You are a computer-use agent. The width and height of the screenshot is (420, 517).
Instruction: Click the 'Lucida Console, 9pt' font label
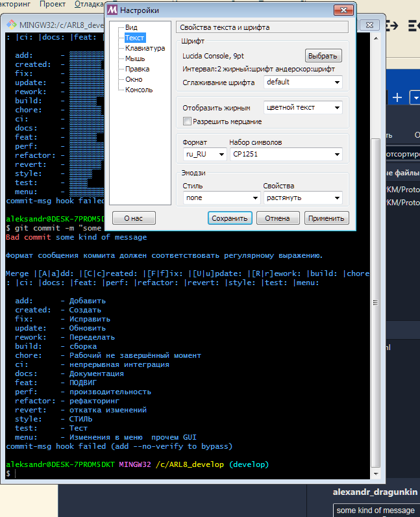[214, 56]
